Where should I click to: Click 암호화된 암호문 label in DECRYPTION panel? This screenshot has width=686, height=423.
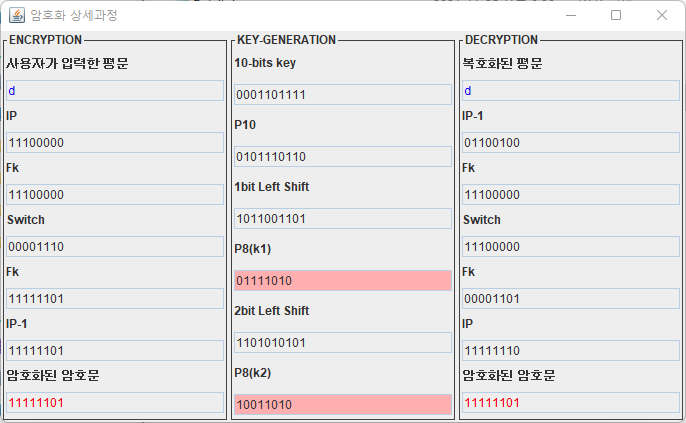coord(509,375)
